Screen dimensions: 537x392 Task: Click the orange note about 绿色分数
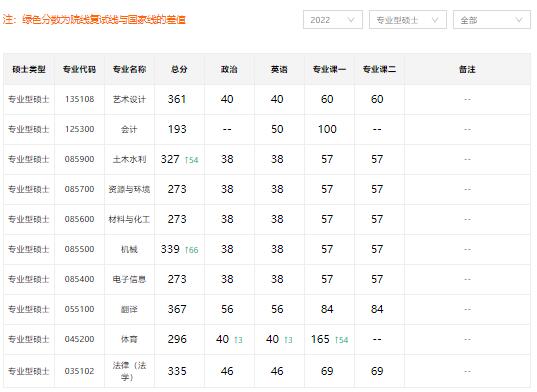[x=94, y=20]
